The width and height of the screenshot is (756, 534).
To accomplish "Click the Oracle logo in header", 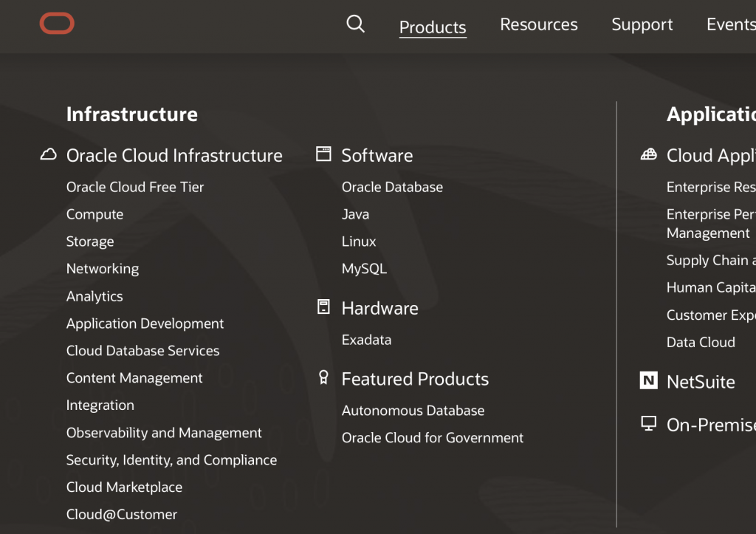I will coord(57,24).
